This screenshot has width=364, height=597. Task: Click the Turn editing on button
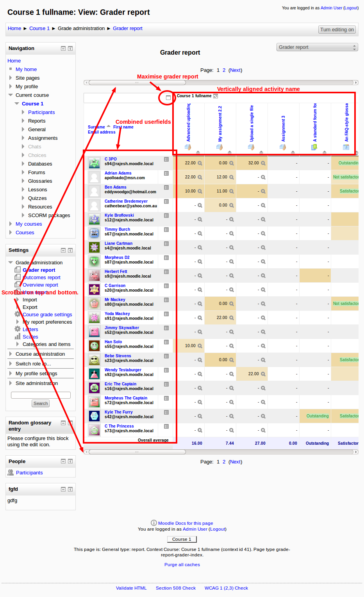(337, 30)
